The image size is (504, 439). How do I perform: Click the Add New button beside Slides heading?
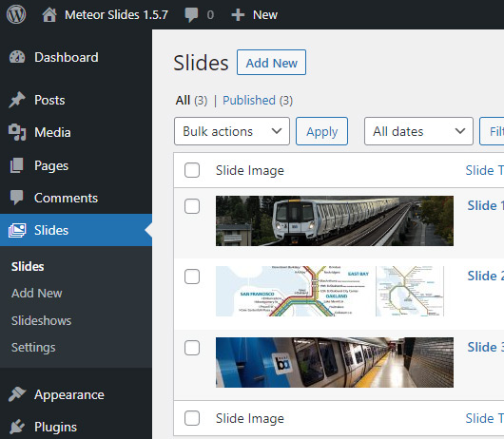(271, 63)
